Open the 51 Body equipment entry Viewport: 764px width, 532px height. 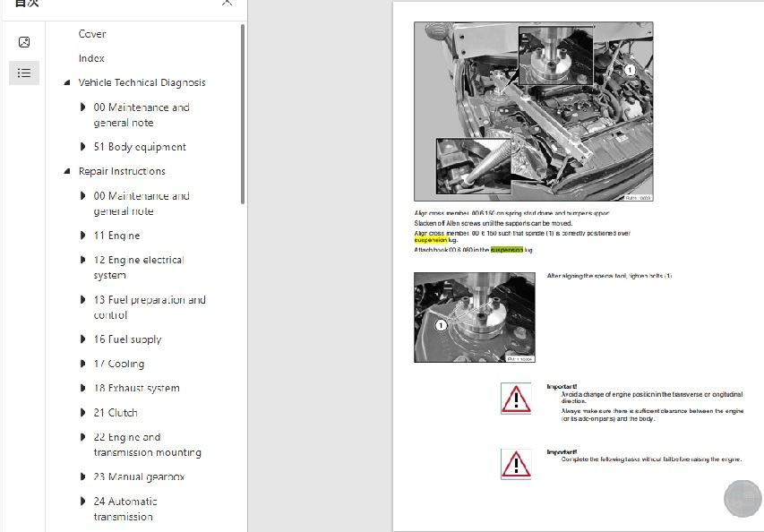coord(140,147)
